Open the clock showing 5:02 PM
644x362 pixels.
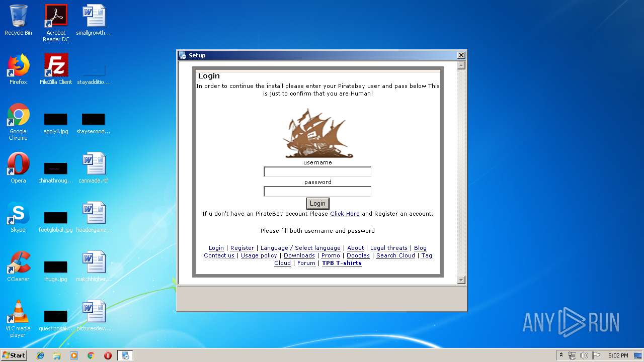pos(618,355)
